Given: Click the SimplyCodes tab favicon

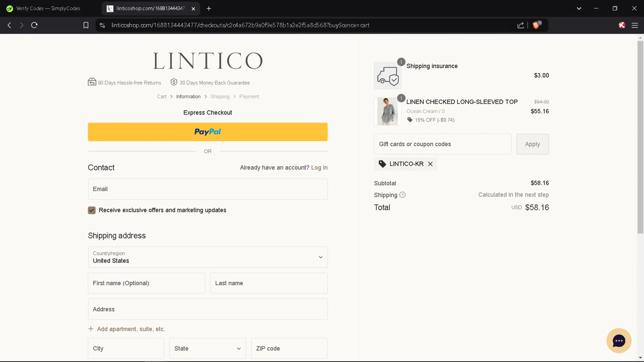Looking at the screenshot, I should tap(9, 9).
